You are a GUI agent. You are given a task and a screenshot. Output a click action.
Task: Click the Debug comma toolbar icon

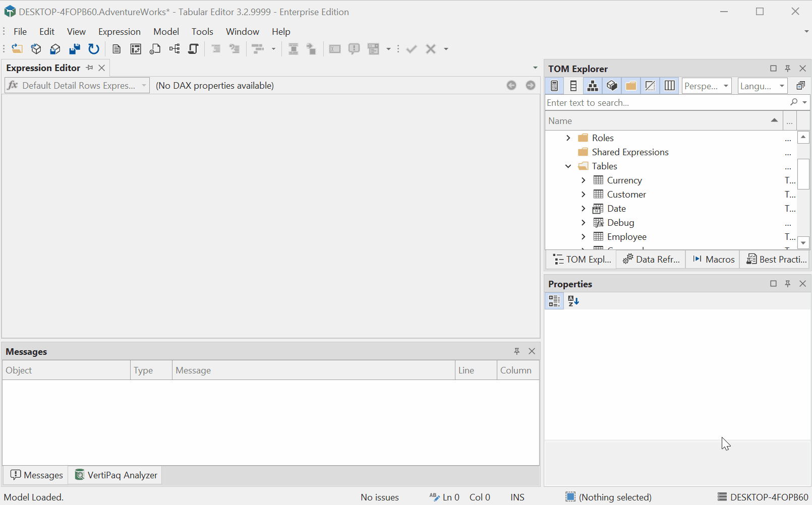pos(312,49)
